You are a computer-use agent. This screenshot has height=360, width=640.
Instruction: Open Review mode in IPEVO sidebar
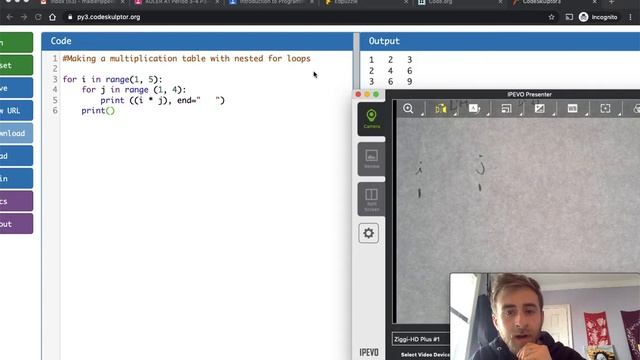tap(371, 159)
